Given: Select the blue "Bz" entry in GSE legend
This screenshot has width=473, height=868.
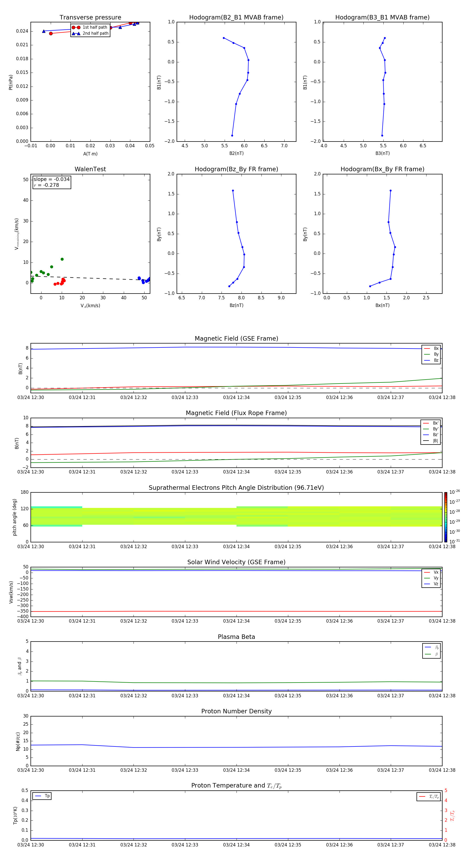Looking at the screenshot, I should (x=431, y=361).
